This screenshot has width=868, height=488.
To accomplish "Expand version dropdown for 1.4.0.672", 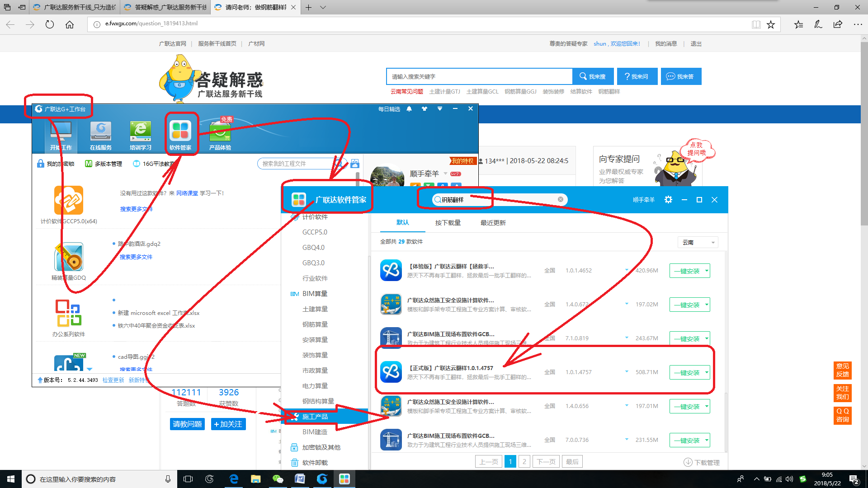I will pyautogui.click(x=627, y=304).
